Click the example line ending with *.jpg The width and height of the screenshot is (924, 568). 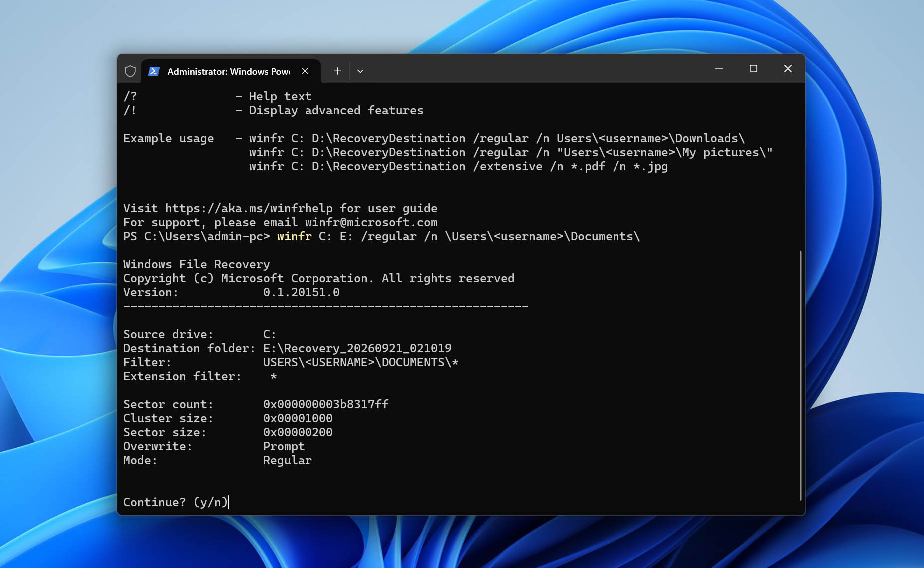(x=458, y=166)
